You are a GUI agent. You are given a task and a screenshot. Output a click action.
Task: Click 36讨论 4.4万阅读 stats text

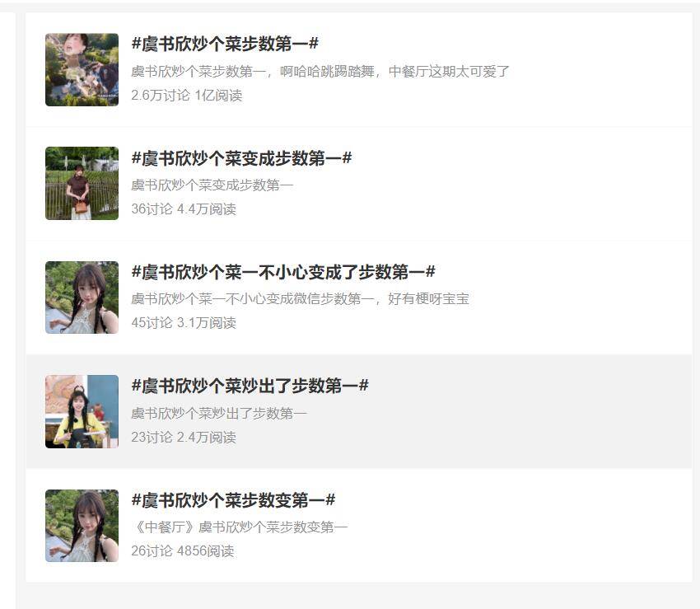click(184, 209)
